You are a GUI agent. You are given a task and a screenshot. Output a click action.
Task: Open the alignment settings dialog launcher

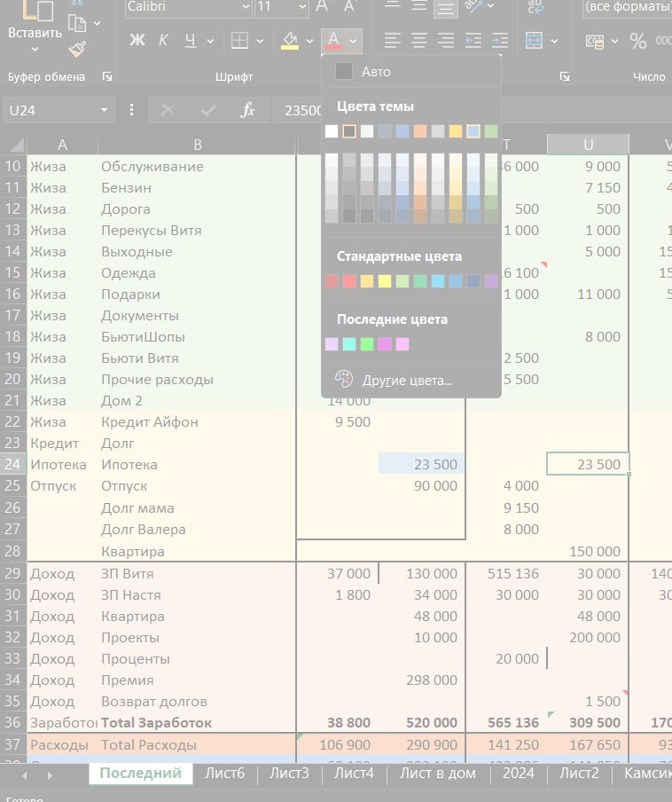point(565,76)
